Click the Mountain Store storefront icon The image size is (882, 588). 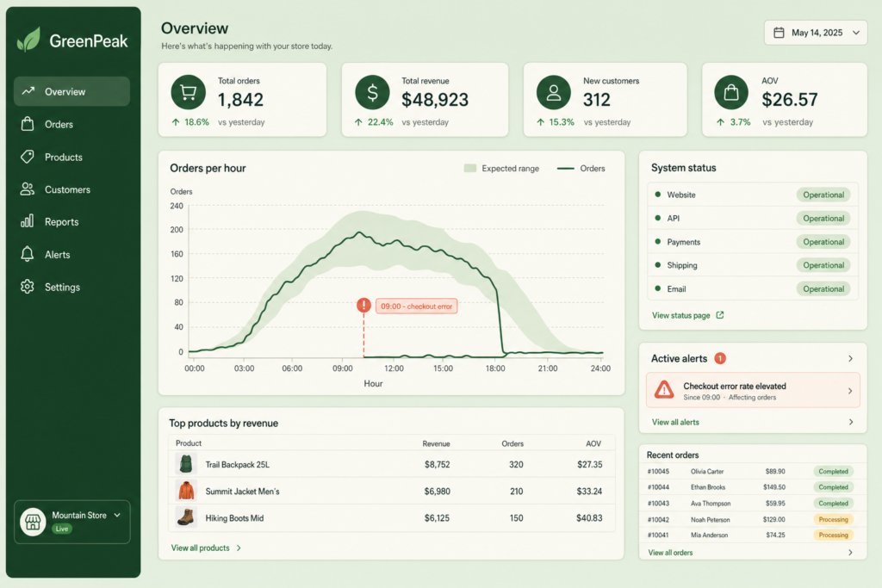[34, 522]
